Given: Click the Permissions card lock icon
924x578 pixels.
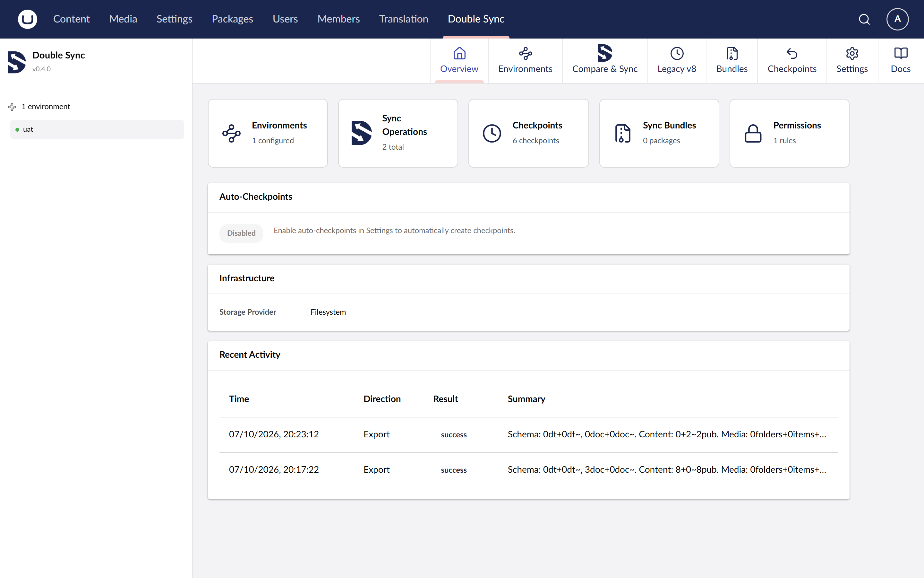Looking at the screenshot, I should point(753,133).
